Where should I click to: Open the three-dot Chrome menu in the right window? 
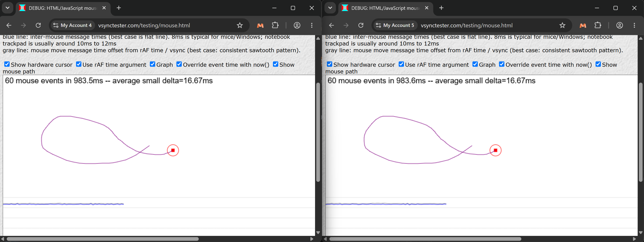(x=634, y=25)
